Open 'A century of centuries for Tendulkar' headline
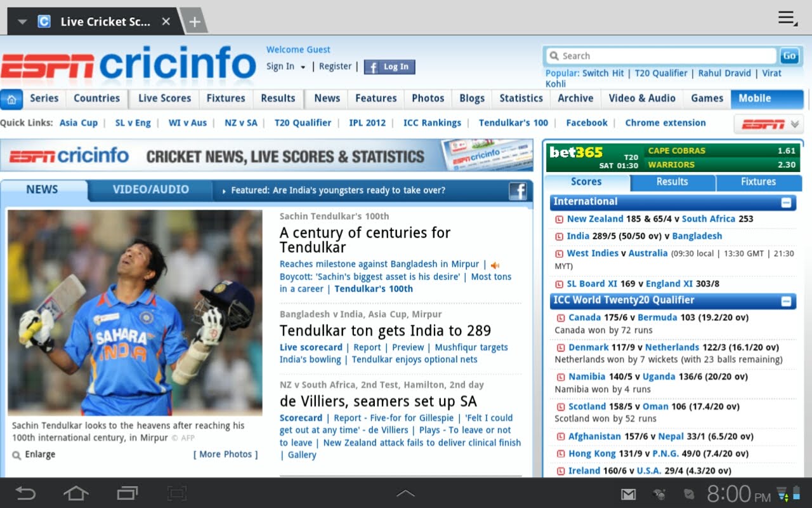This screenshot has width=812, height=508. point(365,240)
